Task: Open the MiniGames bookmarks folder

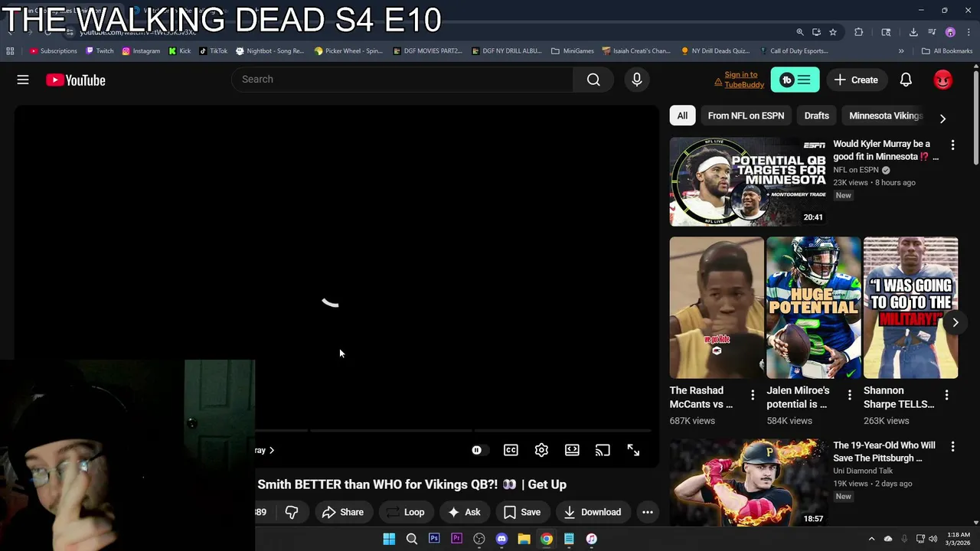Action: click(x=573, y=51)
